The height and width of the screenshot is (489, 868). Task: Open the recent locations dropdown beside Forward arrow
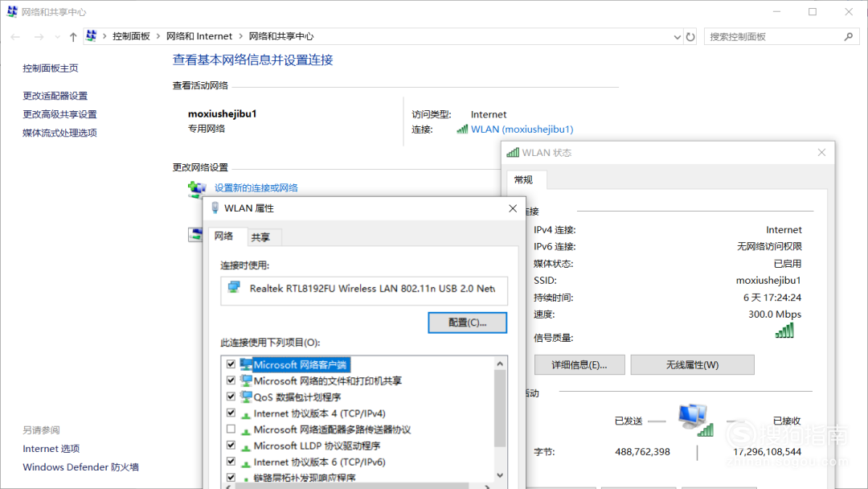point(58,37)
